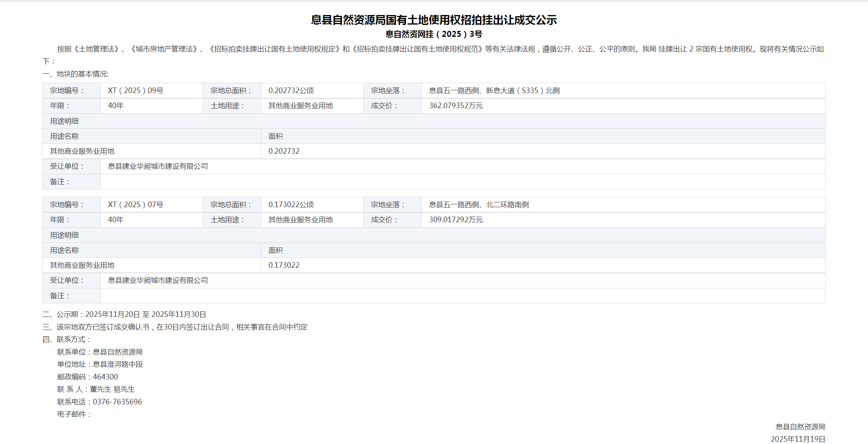Click 其他商业服务业用地 beside 土地用途 in 09号 table
The height and width of the screenshot is (444, 868).
(300, 106)
